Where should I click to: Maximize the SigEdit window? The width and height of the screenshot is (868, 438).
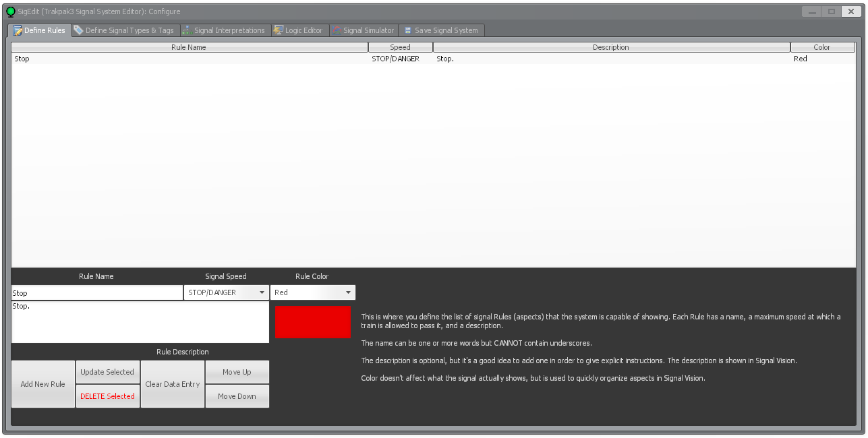tap(831, 11)
